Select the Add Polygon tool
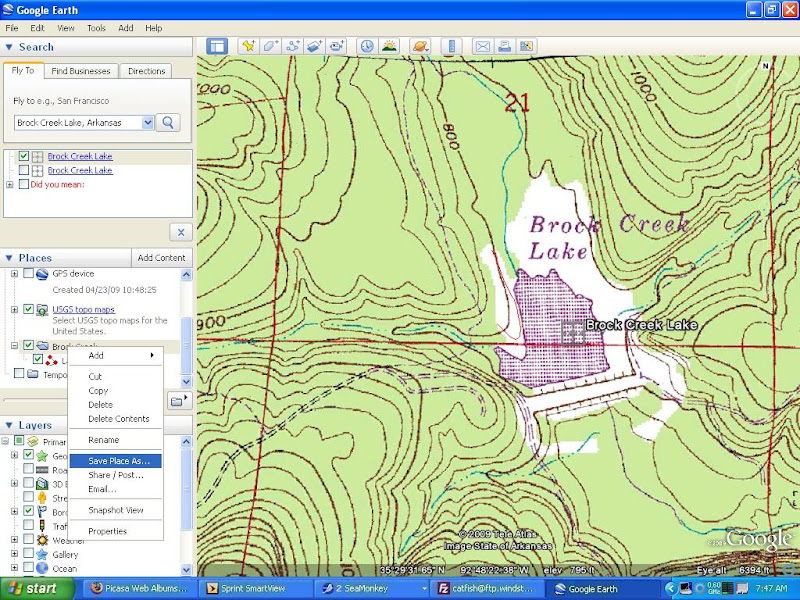 pyautogui.click(x=270, y=46)
